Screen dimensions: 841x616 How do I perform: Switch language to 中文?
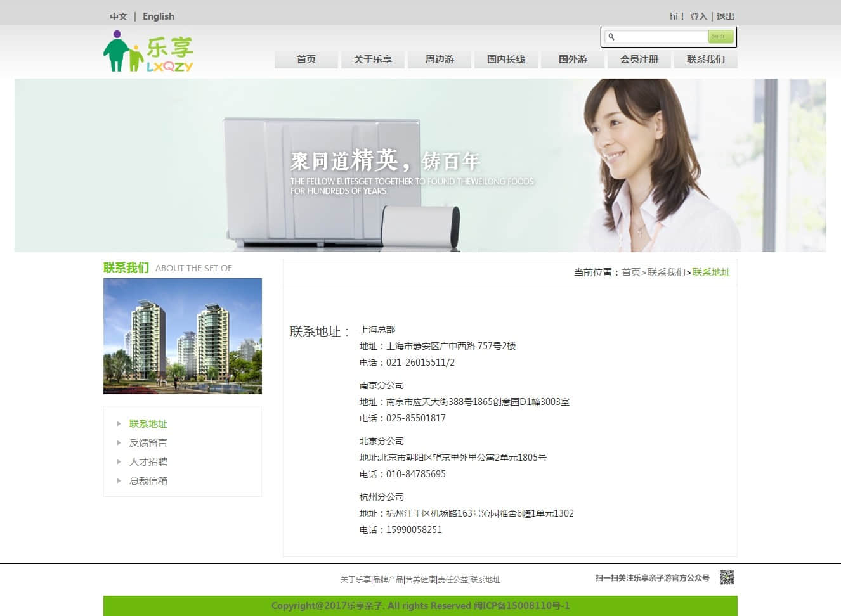click(118, 16)
